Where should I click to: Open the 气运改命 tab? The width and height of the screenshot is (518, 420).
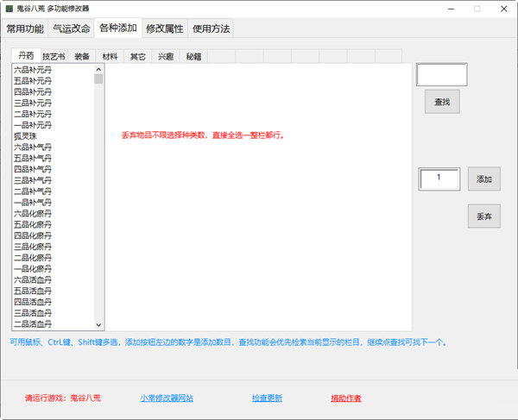click(72, 28)
